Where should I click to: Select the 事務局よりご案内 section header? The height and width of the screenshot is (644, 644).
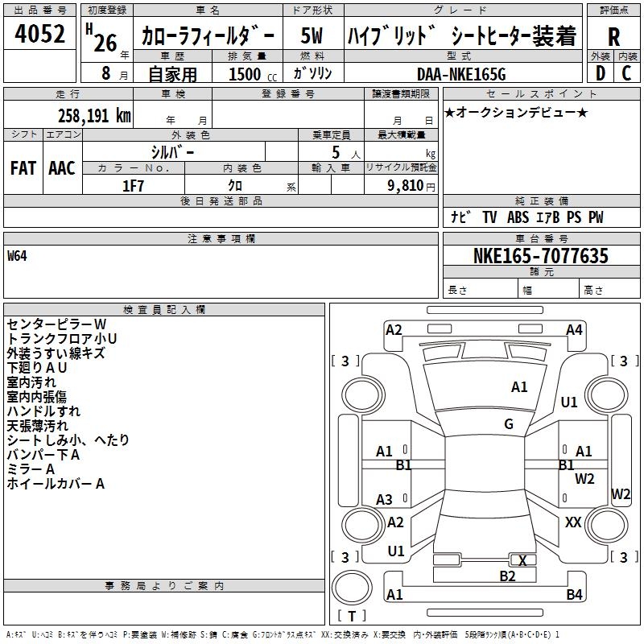[164, 586]
